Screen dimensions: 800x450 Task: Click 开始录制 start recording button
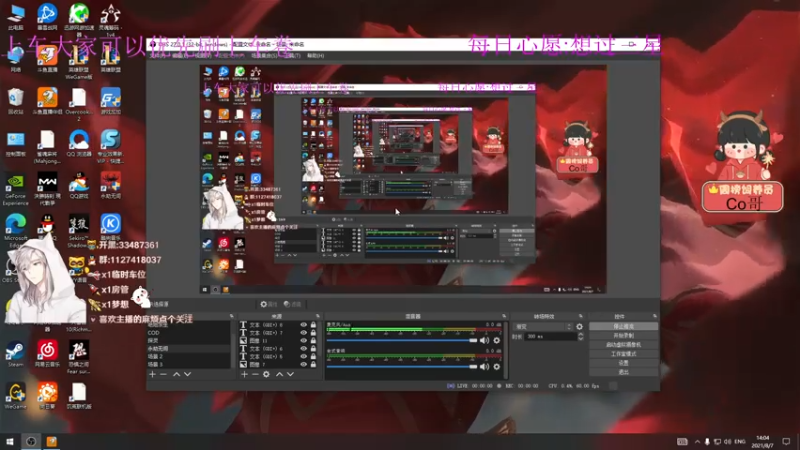(x=623, y=335)
